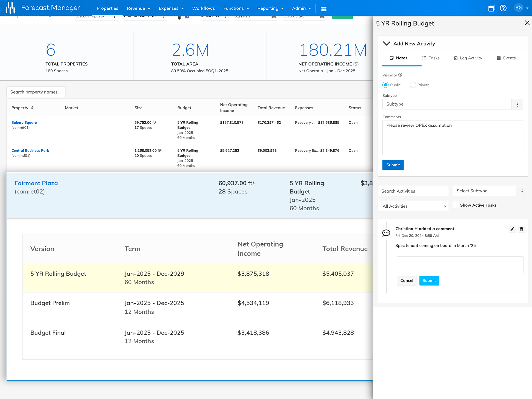
Task: Delete the comment using the trash icon
Action: click(521, 229)
